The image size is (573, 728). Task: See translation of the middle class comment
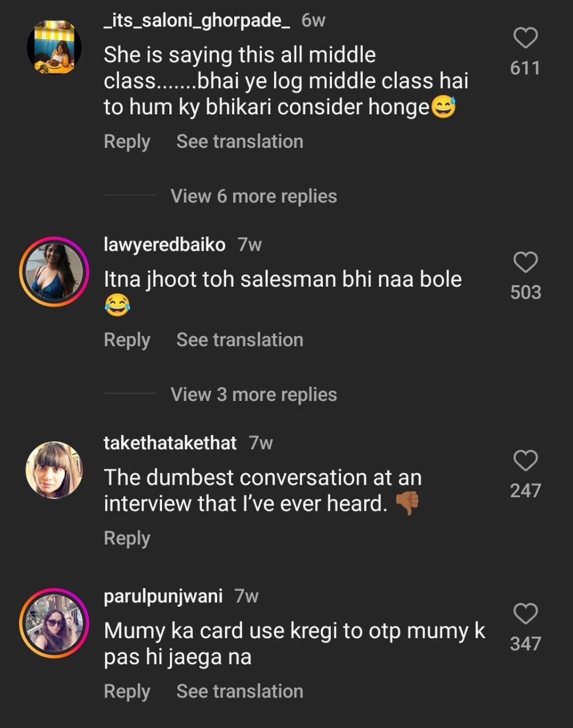[239, 142]
